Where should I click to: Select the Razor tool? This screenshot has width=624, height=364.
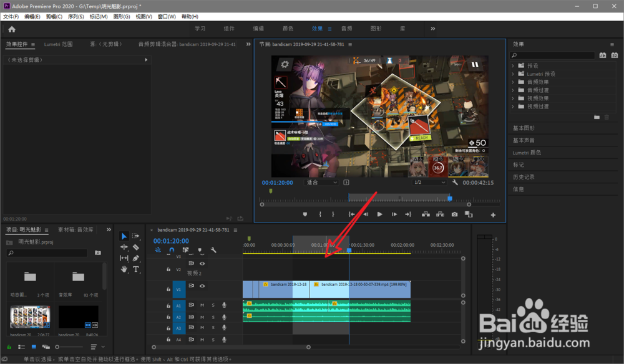135,247
